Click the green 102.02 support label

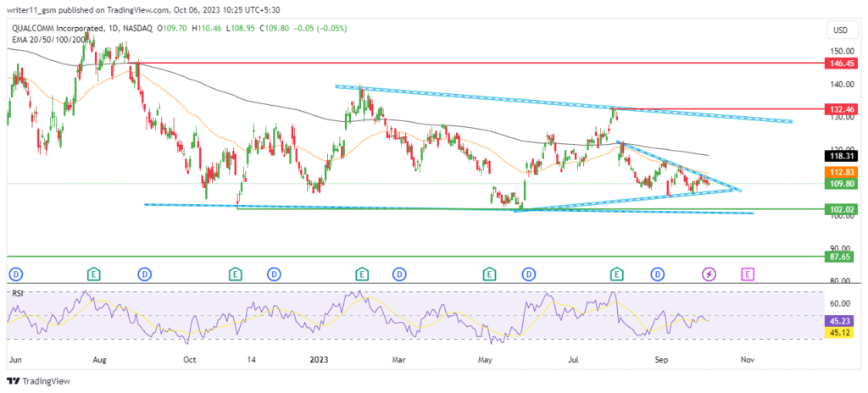(843, 209)
